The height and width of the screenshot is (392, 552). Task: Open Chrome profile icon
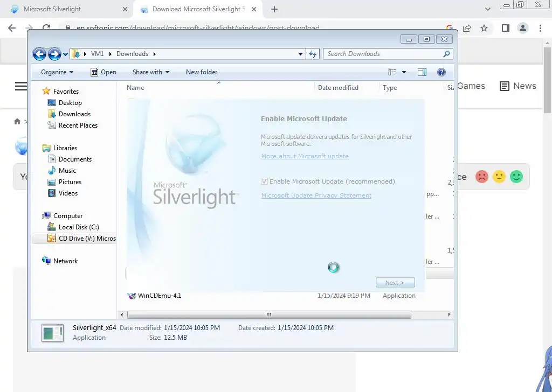(x=523, y=28)
